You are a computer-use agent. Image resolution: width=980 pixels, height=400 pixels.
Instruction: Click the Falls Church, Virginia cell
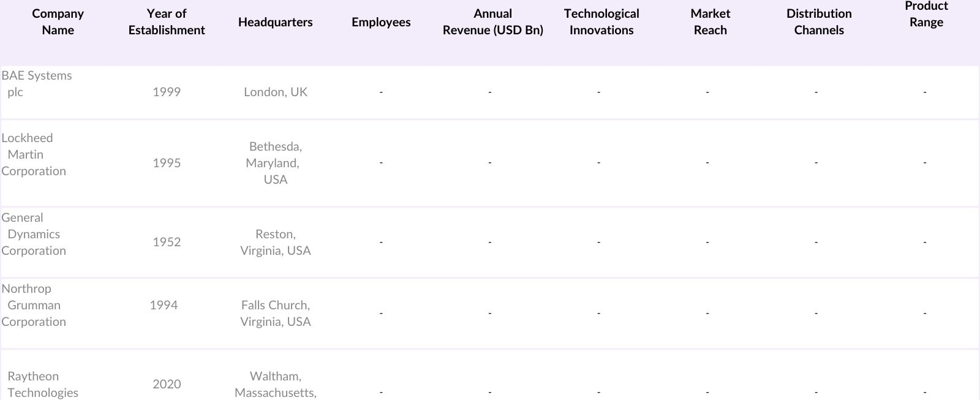click(x=275, y=313)
